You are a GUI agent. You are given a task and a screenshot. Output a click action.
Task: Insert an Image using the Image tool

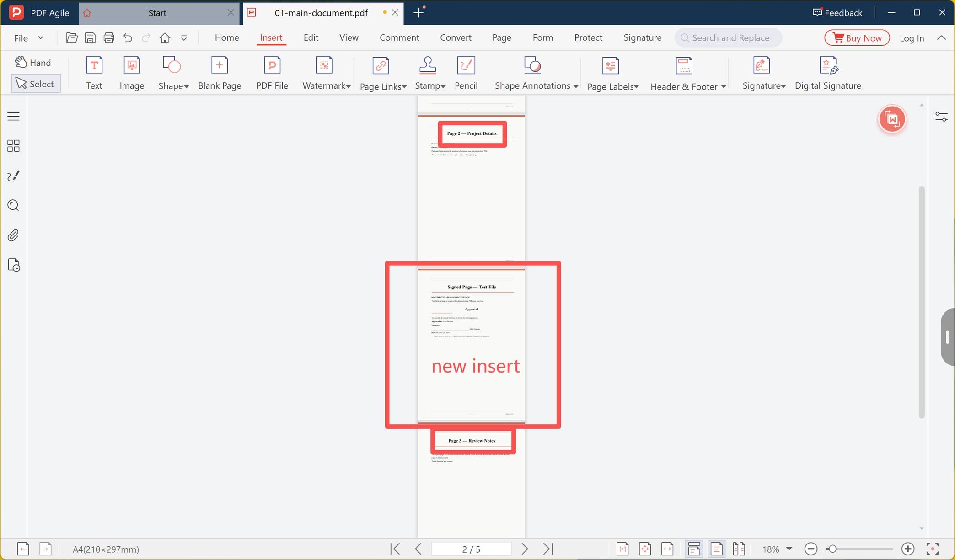[132, 73]
